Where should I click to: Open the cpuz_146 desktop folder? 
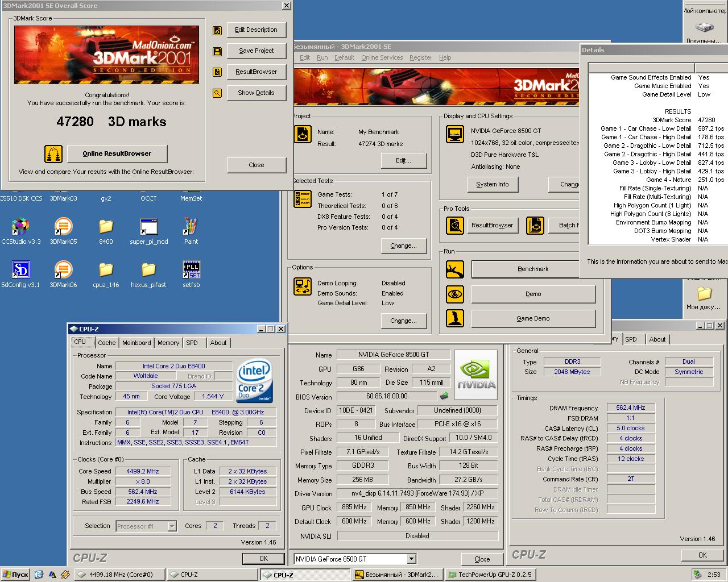[x=106, y=270]
